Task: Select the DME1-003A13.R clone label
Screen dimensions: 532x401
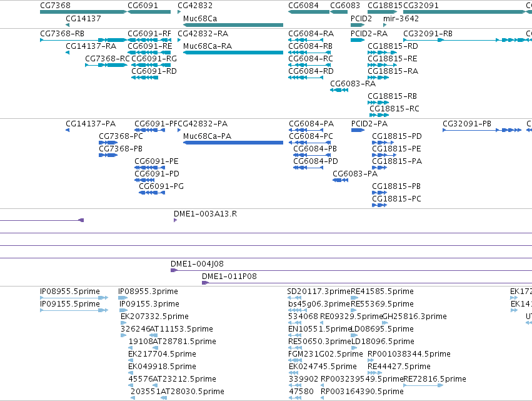Action: [x=205, y=214]
